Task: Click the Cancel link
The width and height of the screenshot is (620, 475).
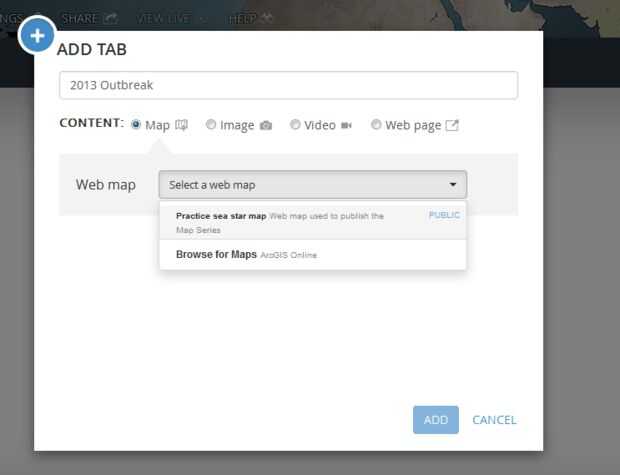Action: point(494,420)
